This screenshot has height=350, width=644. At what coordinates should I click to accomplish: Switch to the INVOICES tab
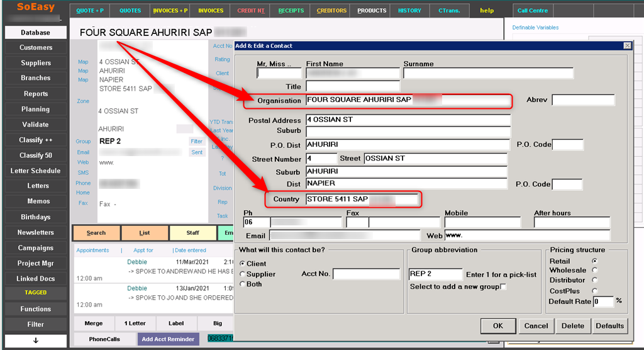pyautogui.click(x=211, y=11)
